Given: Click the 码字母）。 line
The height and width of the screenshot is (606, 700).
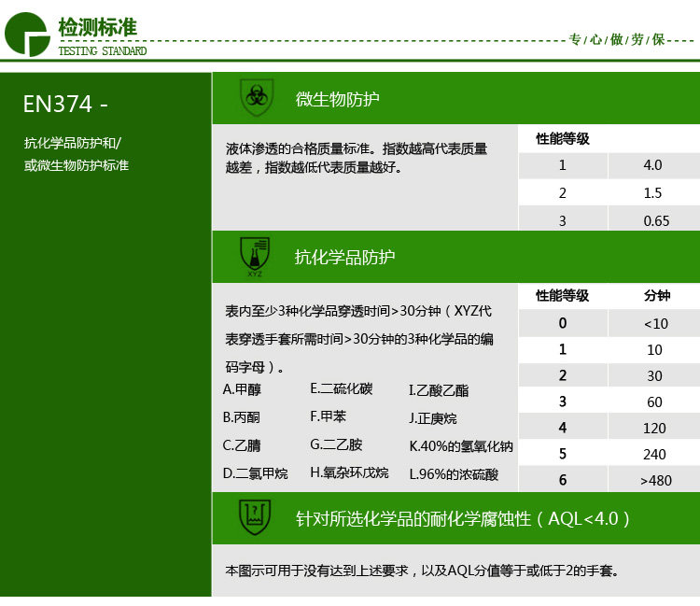Looking at the screenshot, I should [254, 367].
